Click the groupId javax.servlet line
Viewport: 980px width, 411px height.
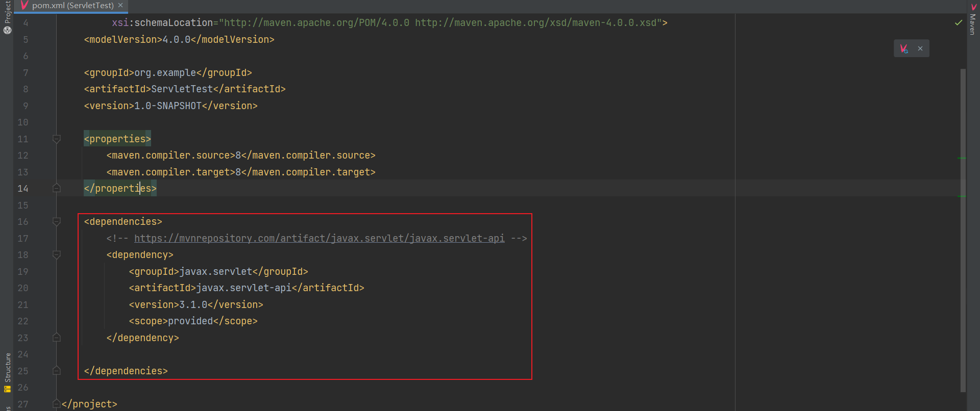(x=218, y=271)
